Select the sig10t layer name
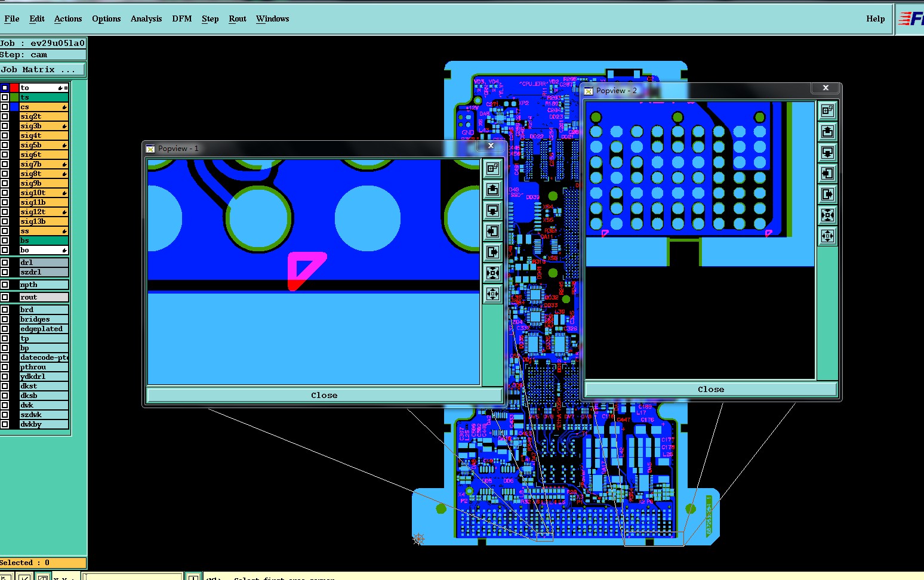 click(44, 193)
